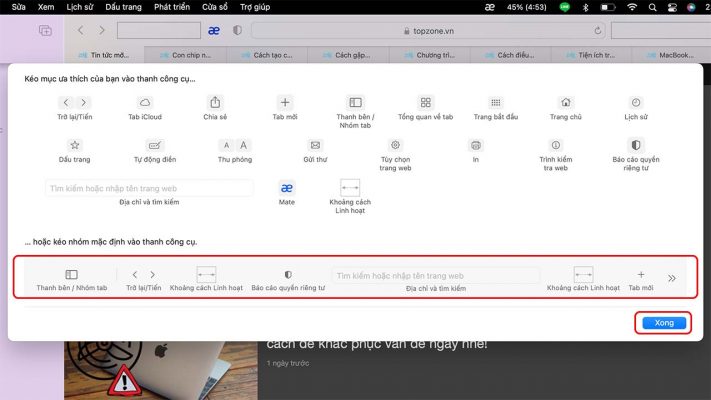The height and width of the screenshot is (400, 711).
Task: Click the Dấu trang star icon
Action: [x=75, y=145]
